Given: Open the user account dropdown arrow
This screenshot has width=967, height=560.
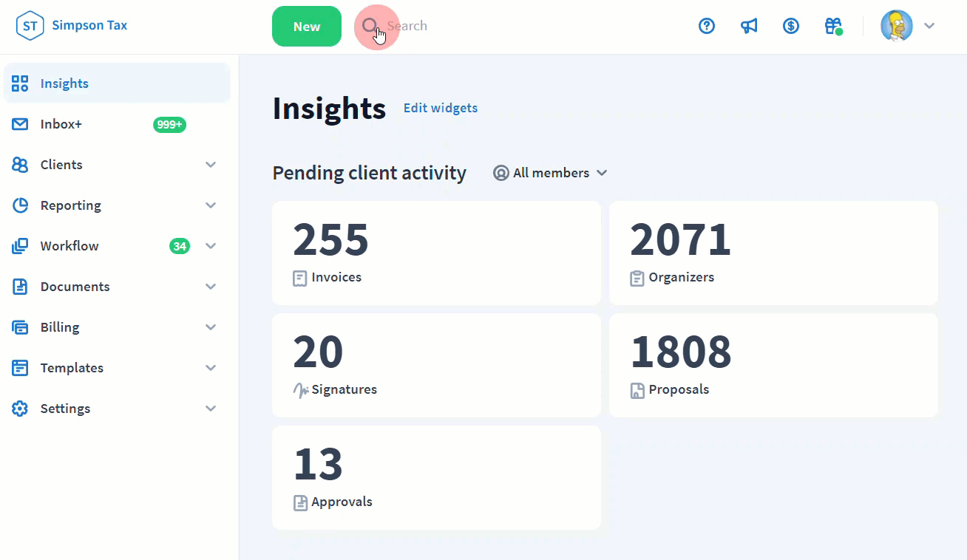Looking at the screenshot, I should coord(929,26).
